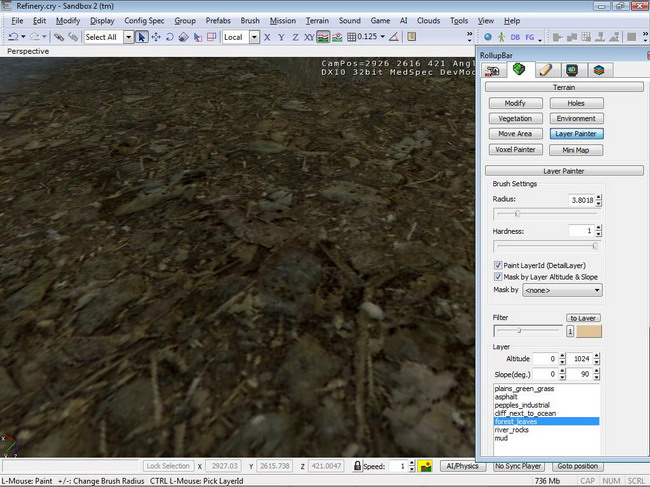
Task: Click the 'to Layer' button
Action: click(x=583, y=318)
